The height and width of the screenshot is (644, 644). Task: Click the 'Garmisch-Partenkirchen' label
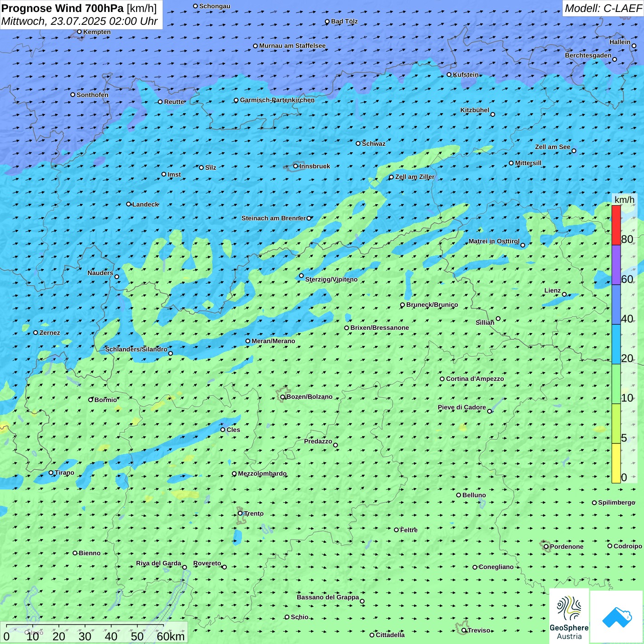(277, 100)
